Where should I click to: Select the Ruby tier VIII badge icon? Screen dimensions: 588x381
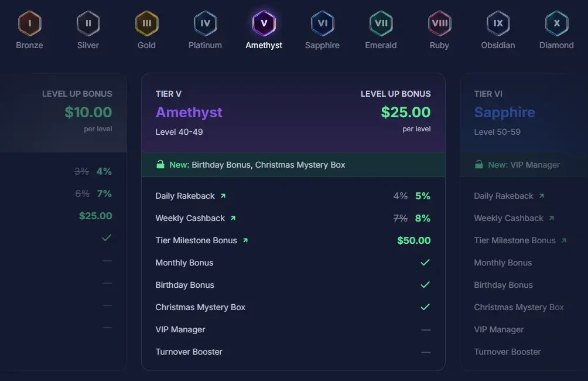[439, 23]
